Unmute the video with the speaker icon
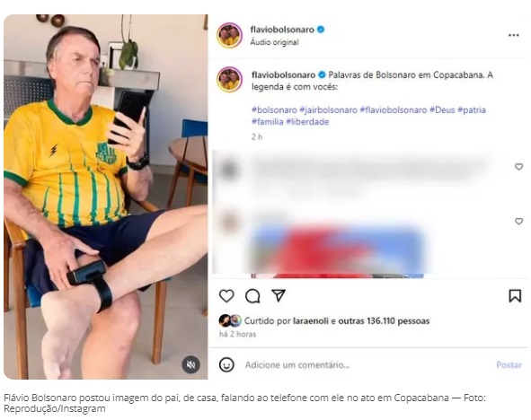This screenshot has height=420, width=531. pos(191,364)
